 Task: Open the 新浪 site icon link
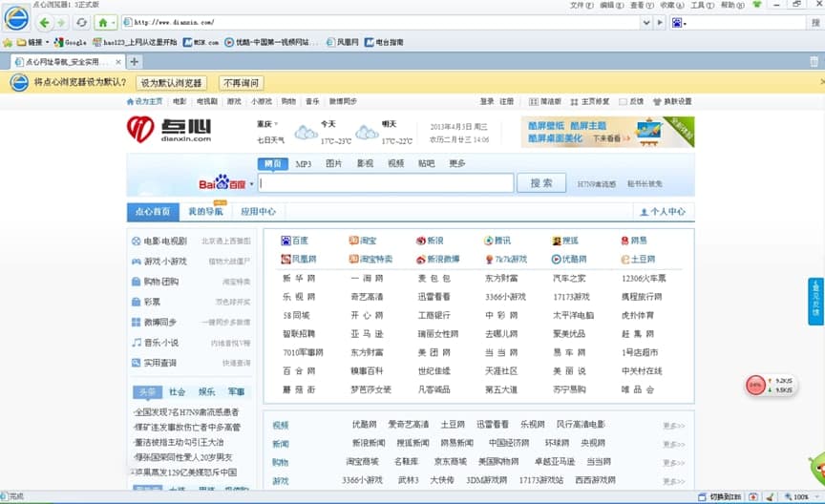click(429, 241)
